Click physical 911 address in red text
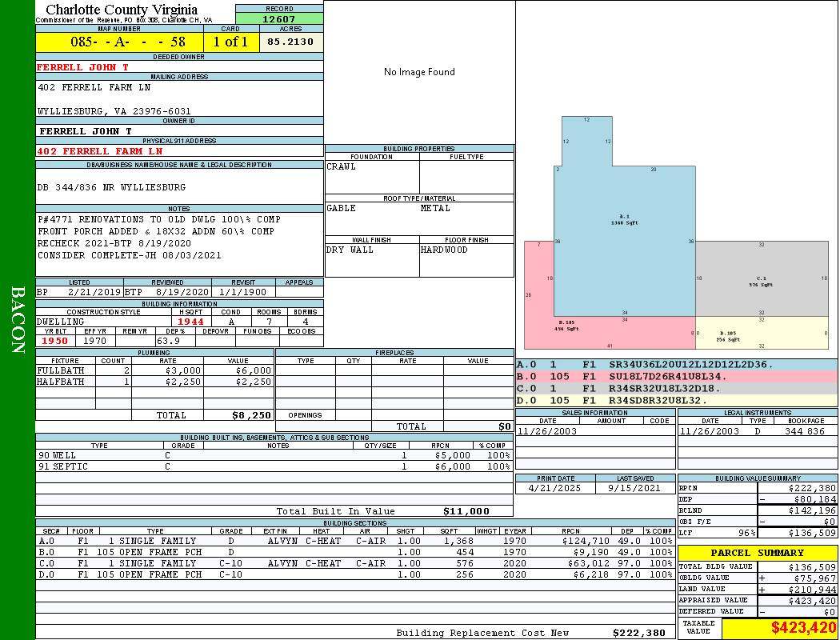The image size is (840, 640). pyautogui.click(x=99, y=151)
